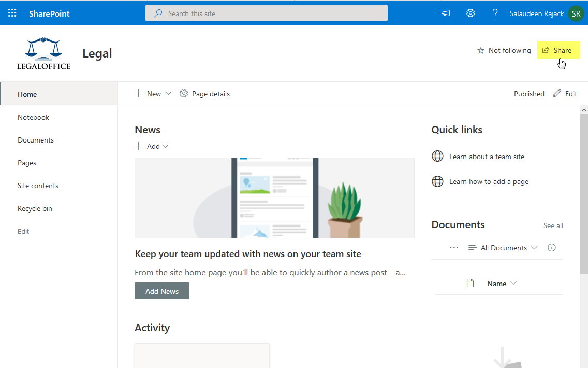The width and height of the screenshot is (588, 368).
Task: Open Page details panel
Action: pos(204,94)
